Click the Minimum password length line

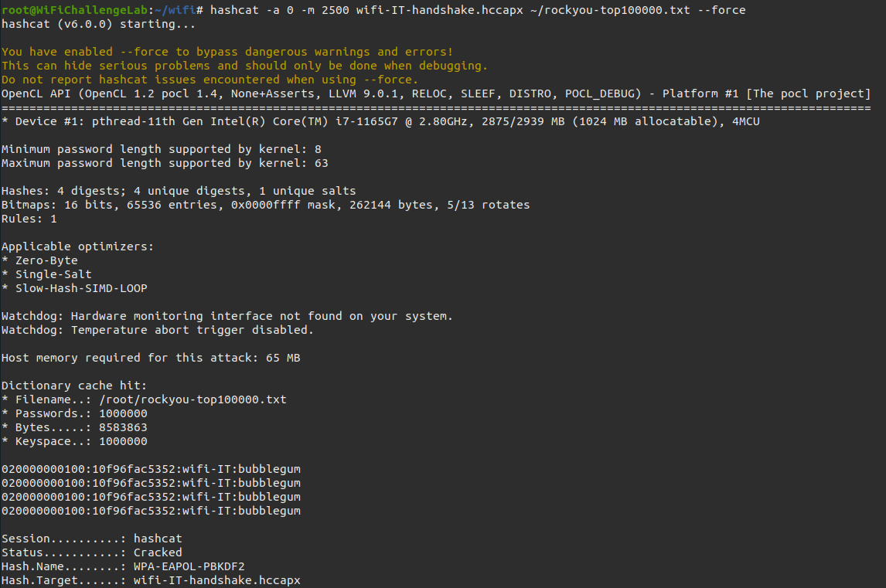coord(161,149)
